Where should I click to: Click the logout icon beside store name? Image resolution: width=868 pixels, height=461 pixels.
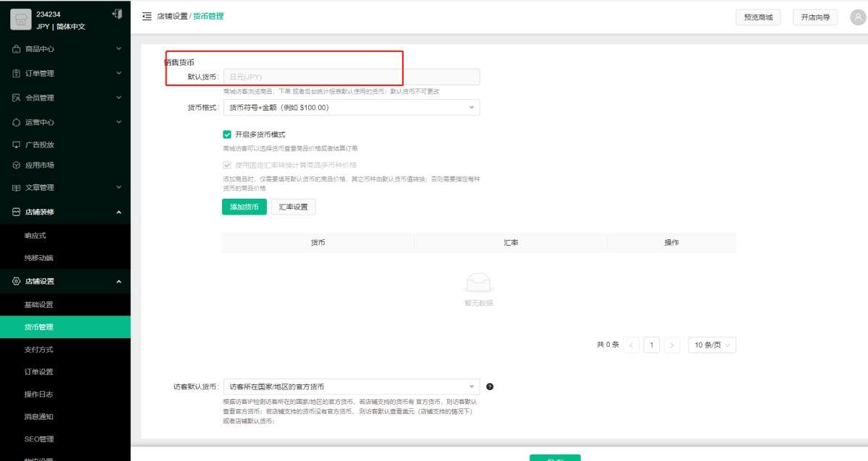[x=117, y=14]
